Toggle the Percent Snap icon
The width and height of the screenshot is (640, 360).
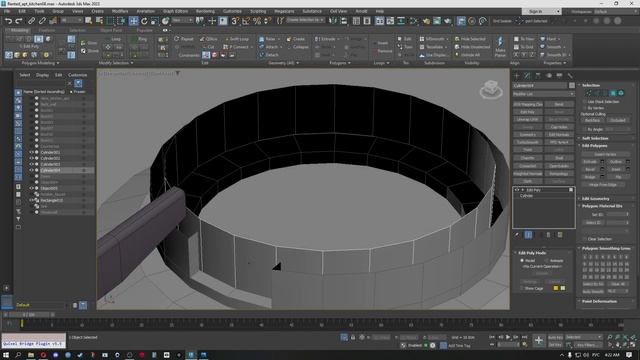(x=257, y=20)
